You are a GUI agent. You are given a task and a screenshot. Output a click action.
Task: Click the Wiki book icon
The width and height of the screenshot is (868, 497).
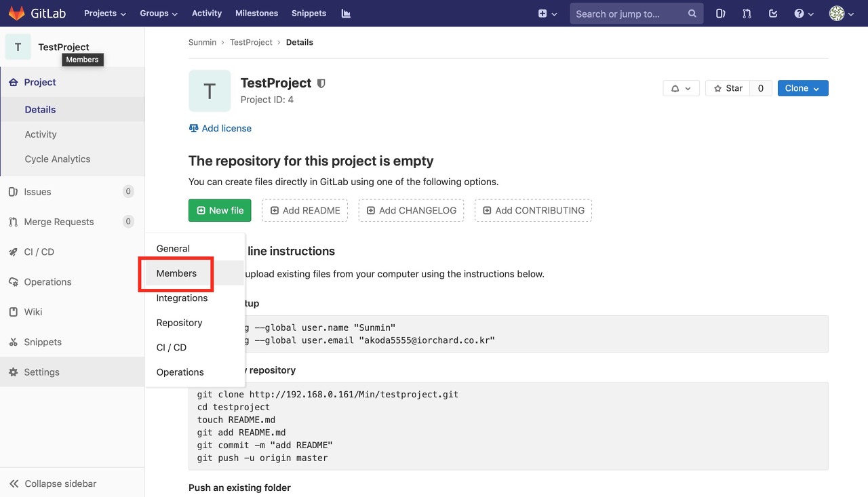(13, 312)
